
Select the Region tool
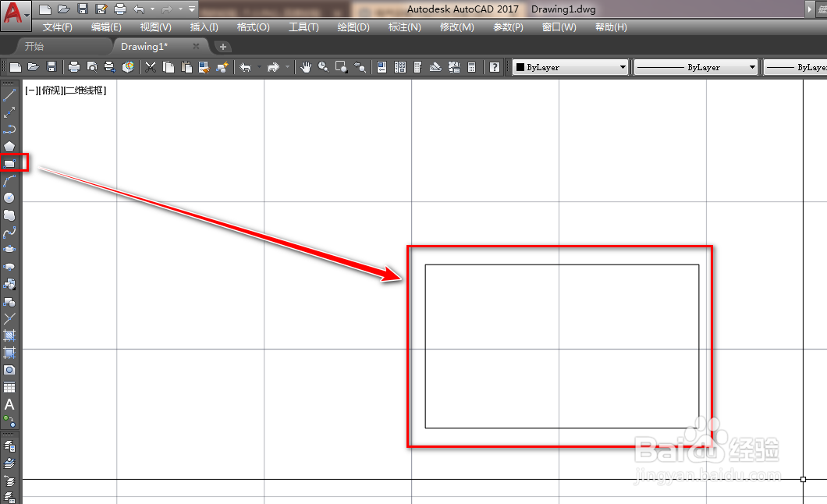click(x=9, y=370)
